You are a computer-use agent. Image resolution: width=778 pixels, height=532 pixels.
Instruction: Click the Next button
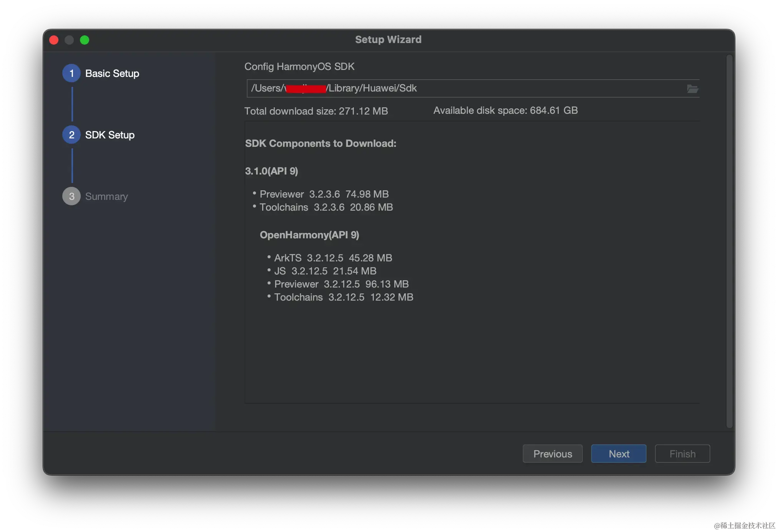pyautogui.click(x=618, y=454)
